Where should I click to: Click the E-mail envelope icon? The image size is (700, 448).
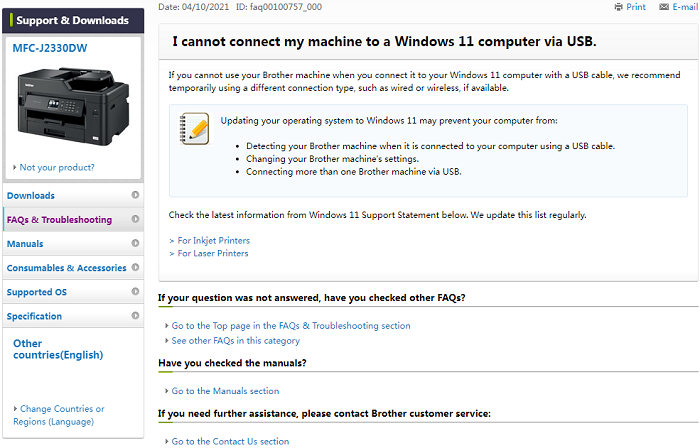(665, 7)
